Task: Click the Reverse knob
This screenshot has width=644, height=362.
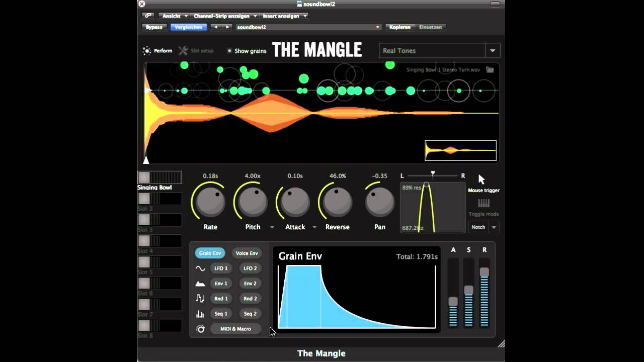Action: pyautogui.click(x=337, y=201)
